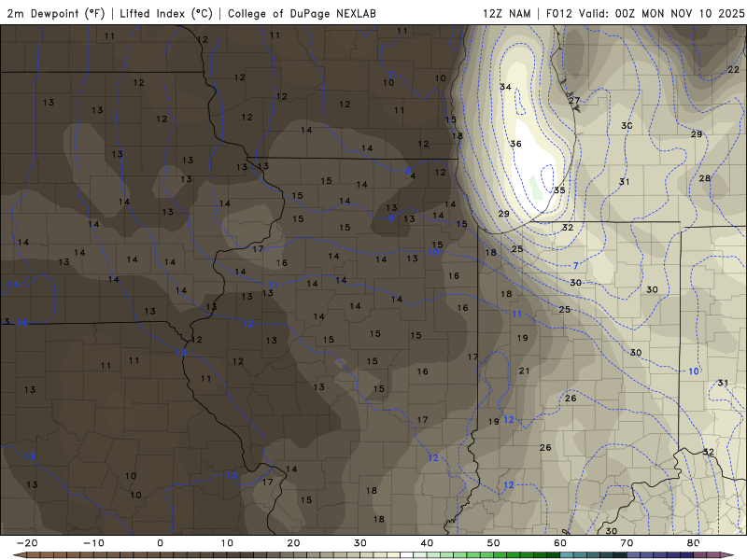Click the 34 dewpoint value on the map

click(x=505, y=87)
